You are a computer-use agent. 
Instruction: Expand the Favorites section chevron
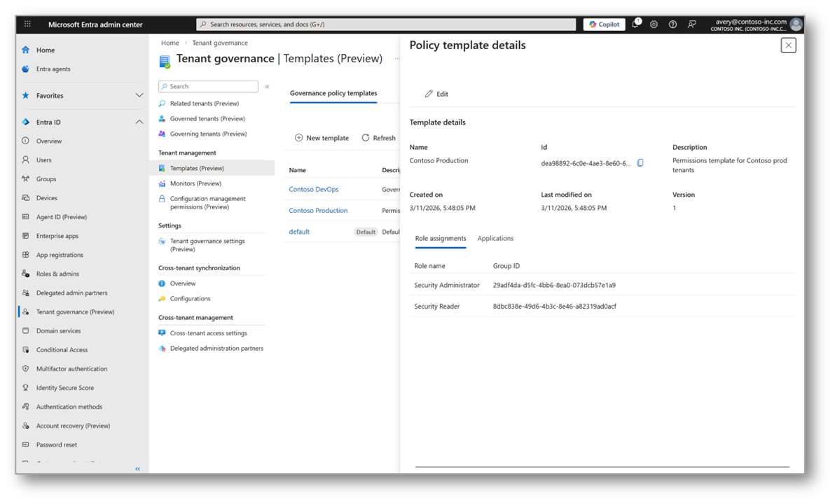click(139, 96)
